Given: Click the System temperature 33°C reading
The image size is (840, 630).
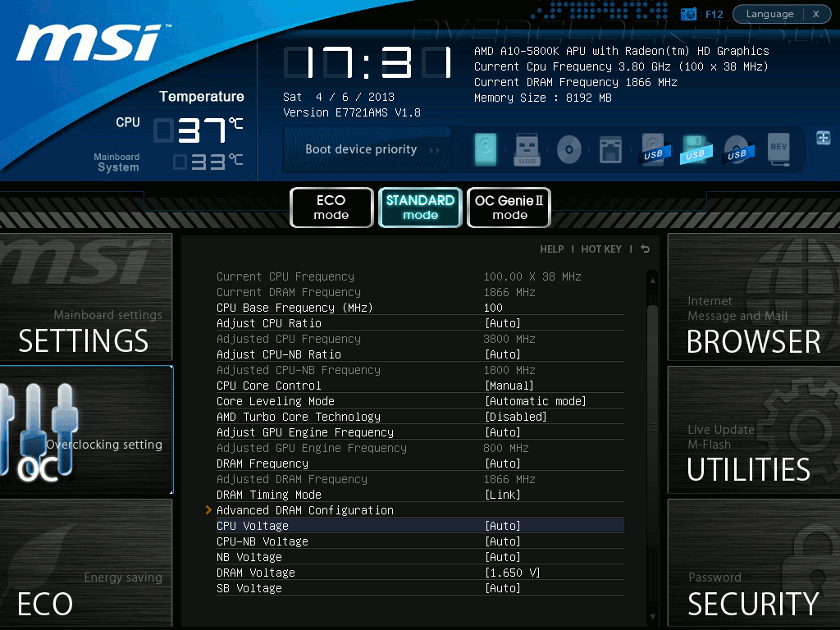Looking at the screenshot, I should point(208,162).
